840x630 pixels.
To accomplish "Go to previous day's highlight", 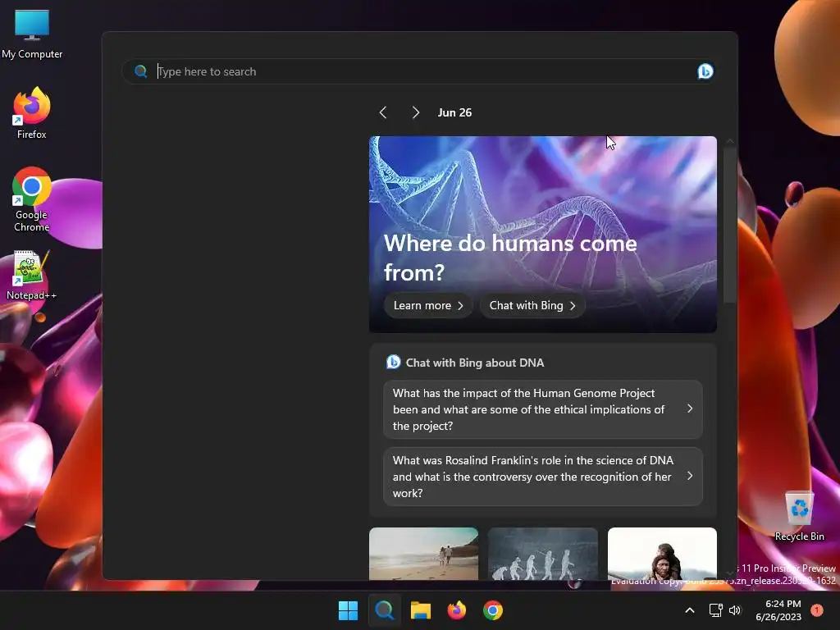I will click(x=383, y=112).
